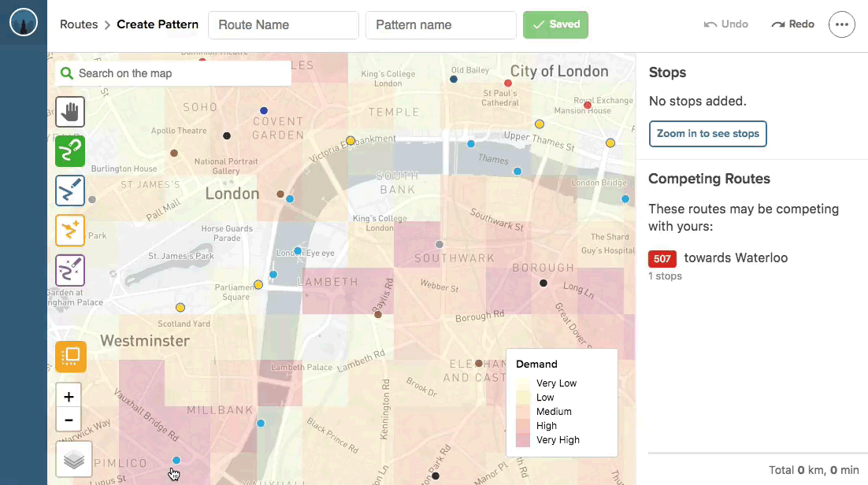868x485 pixels.
Task: Click the Route Name field
Action: (x=284, y=25)
